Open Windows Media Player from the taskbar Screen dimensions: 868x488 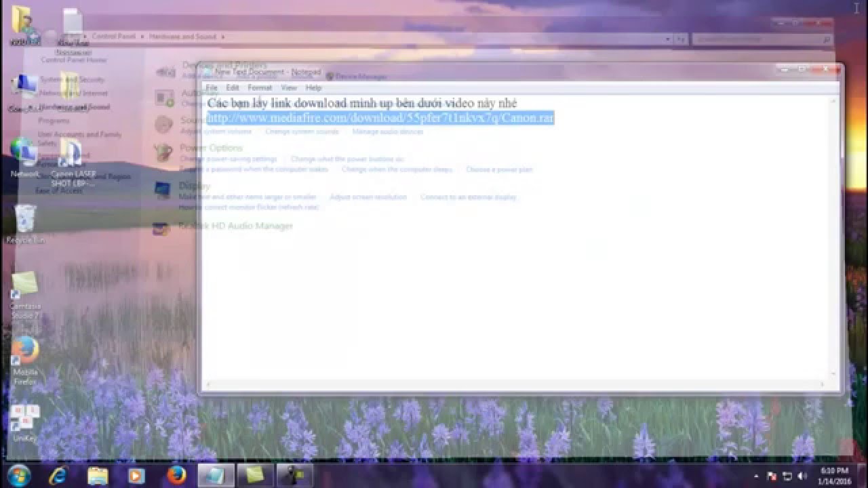pyautogui.click(x=137, y=476)
